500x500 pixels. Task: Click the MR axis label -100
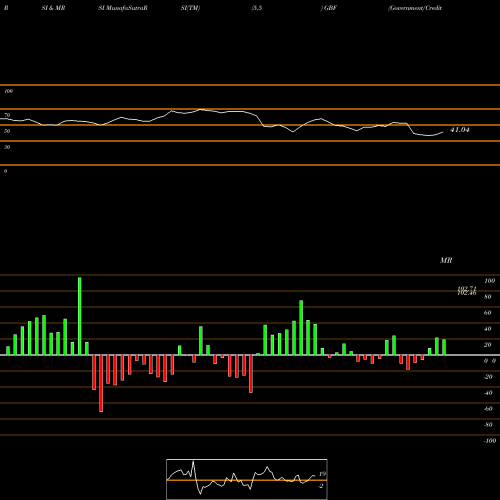[490, 441]
